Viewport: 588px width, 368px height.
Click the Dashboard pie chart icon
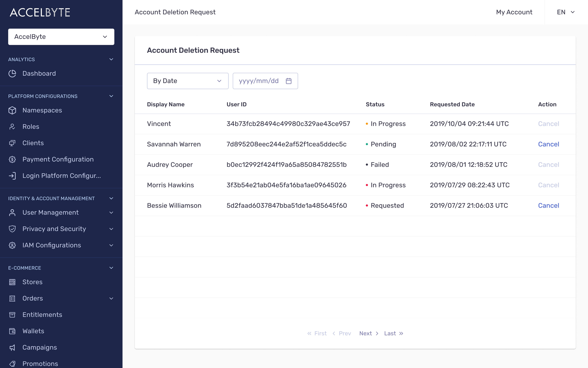click(12, 74)
